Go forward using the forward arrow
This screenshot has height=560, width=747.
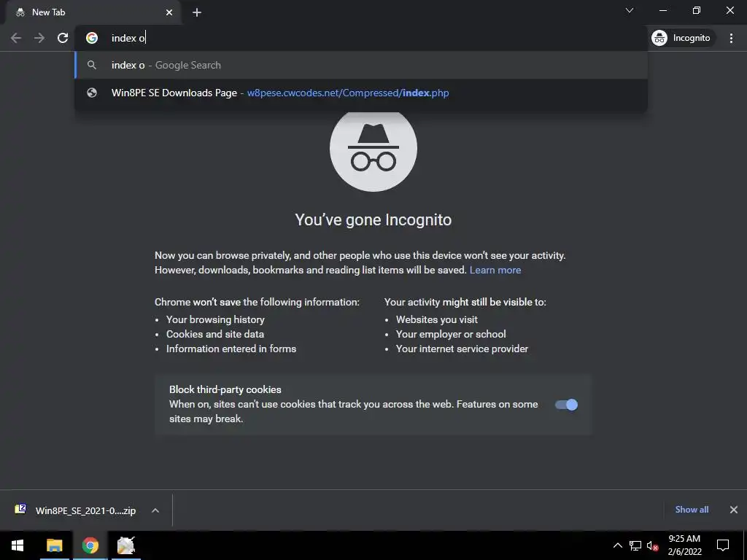[x=39, y=38]
